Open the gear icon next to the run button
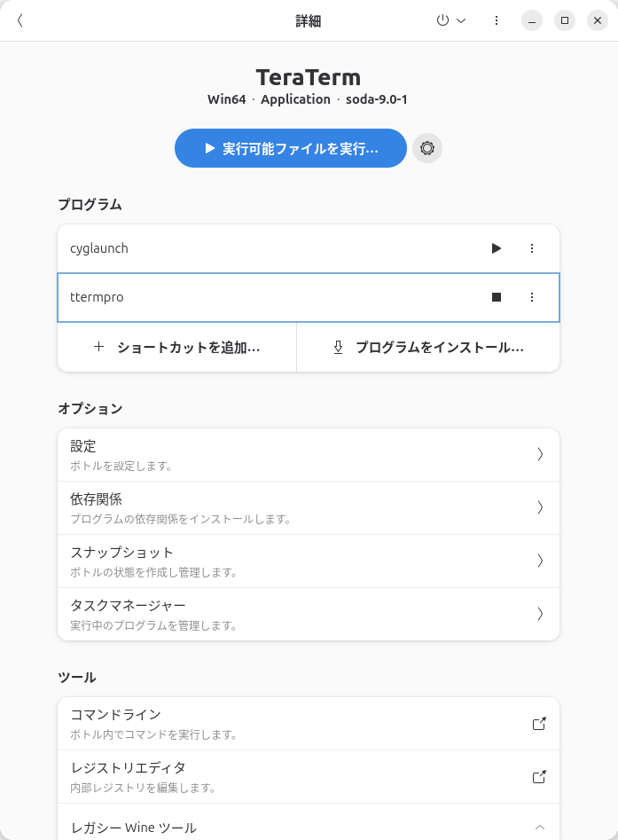618x840 pixels. (426, 148)
